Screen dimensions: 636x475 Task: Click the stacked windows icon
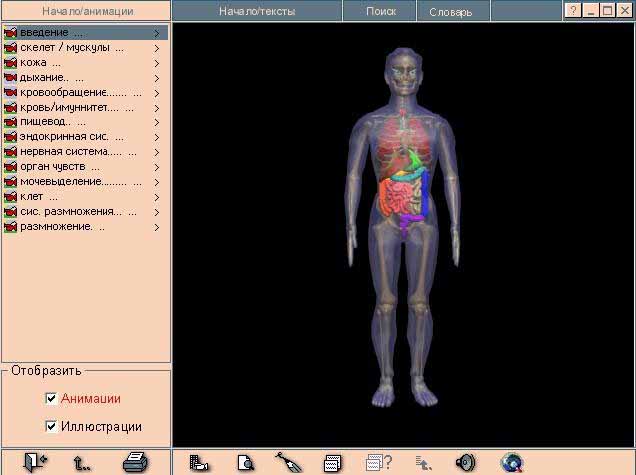[333, 462]
